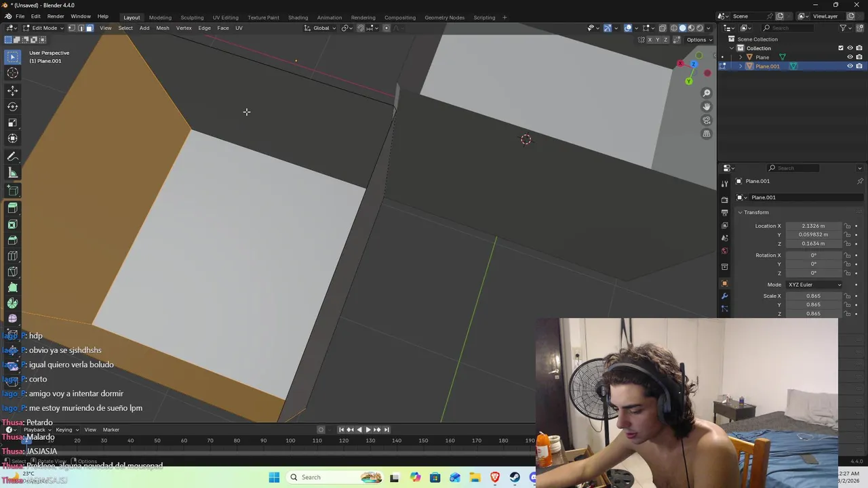868x488 pixels.
Task: Select the Rotate tool in the viewport toolbar
Action: (x=12, y=106)
